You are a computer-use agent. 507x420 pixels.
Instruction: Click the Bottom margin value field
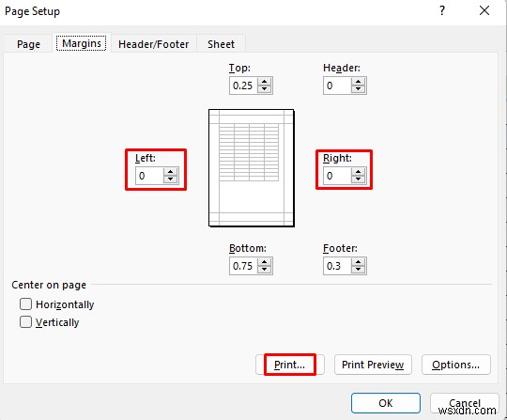click(x=244, y=266)
